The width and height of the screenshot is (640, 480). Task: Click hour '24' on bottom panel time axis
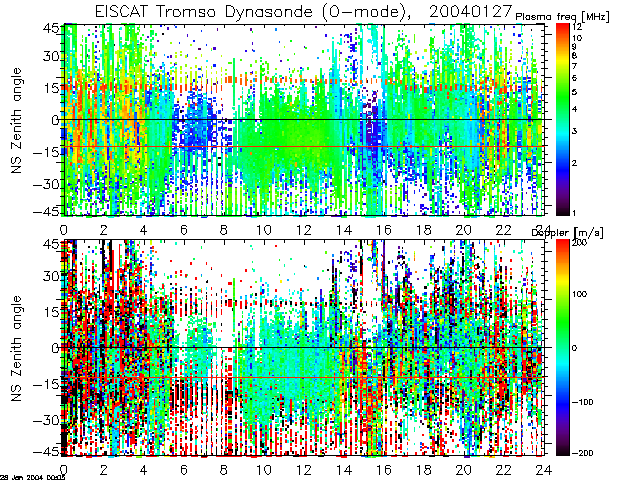[x=544, y=470]
